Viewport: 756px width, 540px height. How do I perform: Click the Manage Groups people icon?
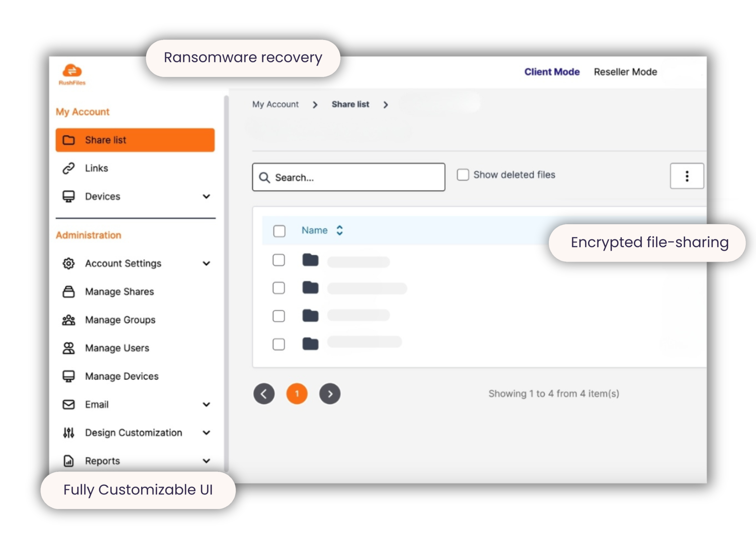pos(69,320)
